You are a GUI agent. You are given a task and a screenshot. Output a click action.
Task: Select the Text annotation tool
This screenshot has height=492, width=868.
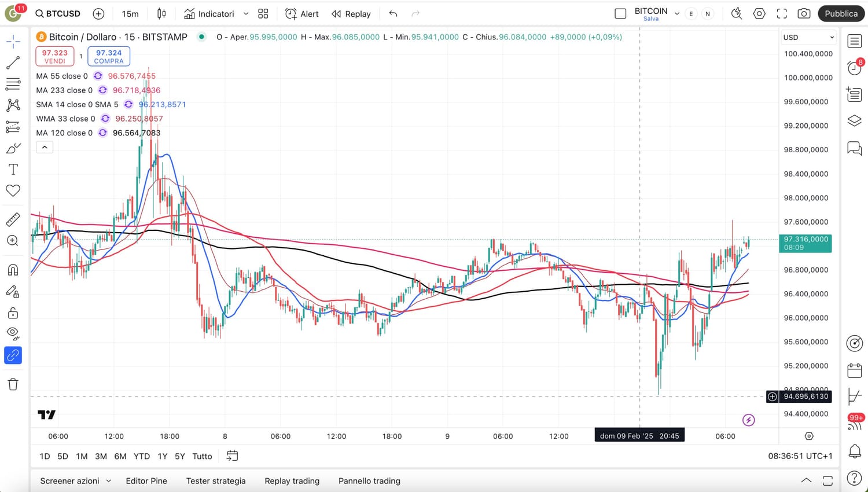tap(13, 170)
